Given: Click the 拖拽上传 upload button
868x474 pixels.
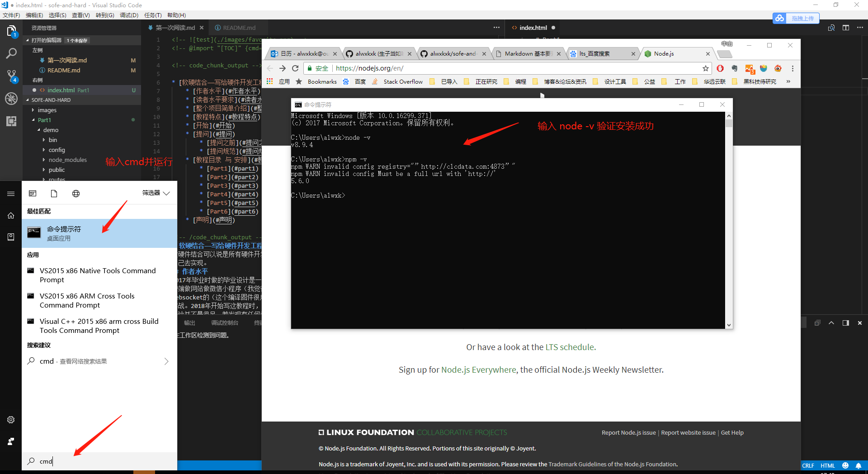Looking at the screenshot, I should [x=796, y=18].
